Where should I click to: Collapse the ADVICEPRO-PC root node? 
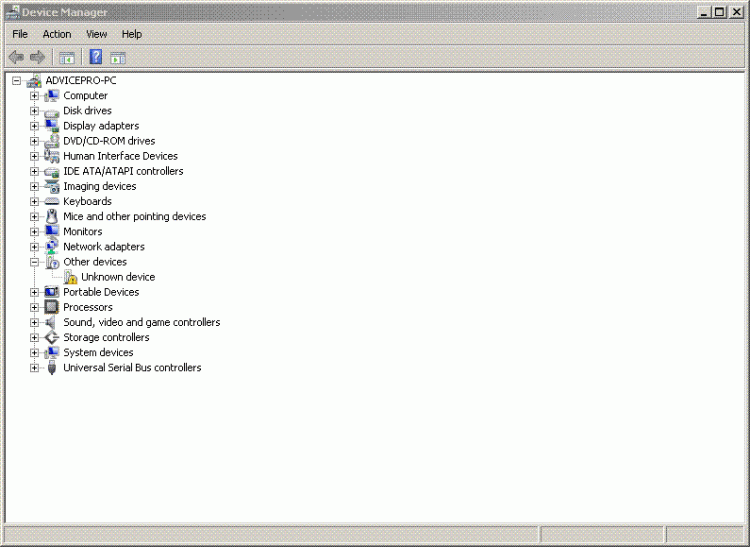click(17, 81)
